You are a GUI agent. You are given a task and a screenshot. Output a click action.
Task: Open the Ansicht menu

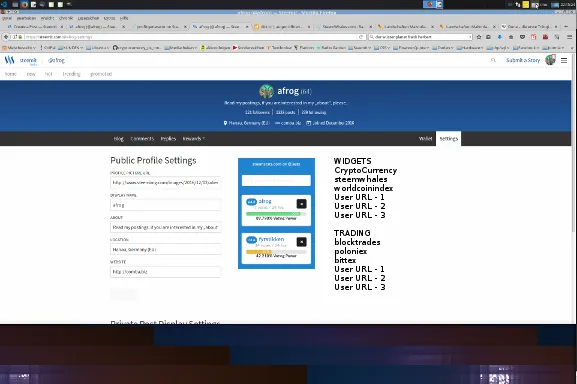(x=47, y=18)
